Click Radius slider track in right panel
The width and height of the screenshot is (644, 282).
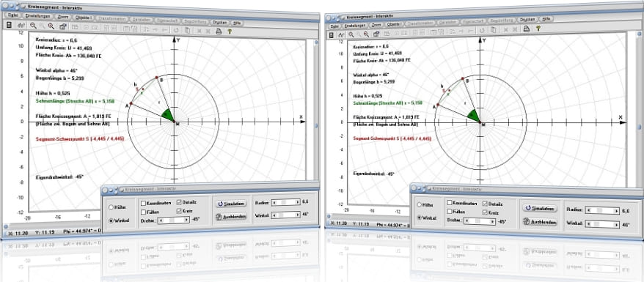[x=602, y=210]
